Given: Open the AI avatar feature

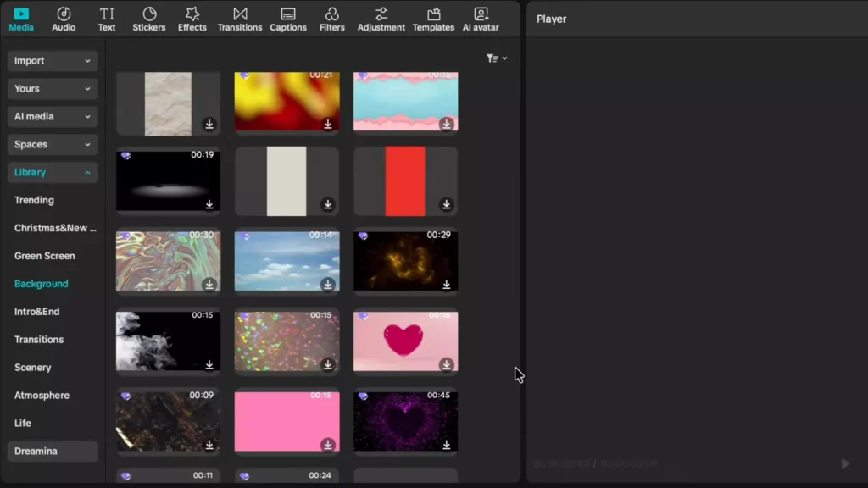Looking at the screenshot, I should click(481, 19).
